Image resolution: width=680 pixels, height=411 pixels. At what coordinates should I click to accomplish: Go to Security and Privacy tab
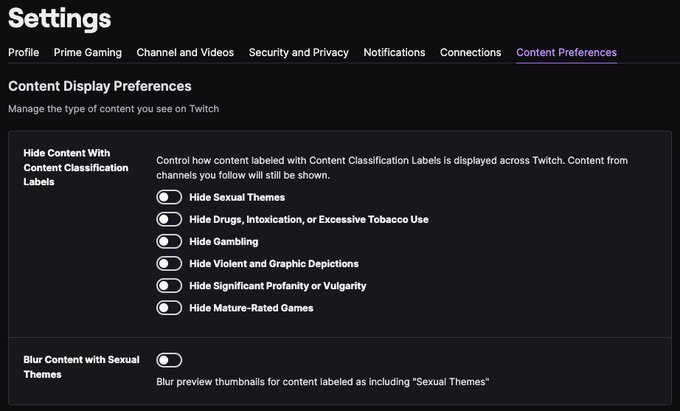(x=298, y=52)
